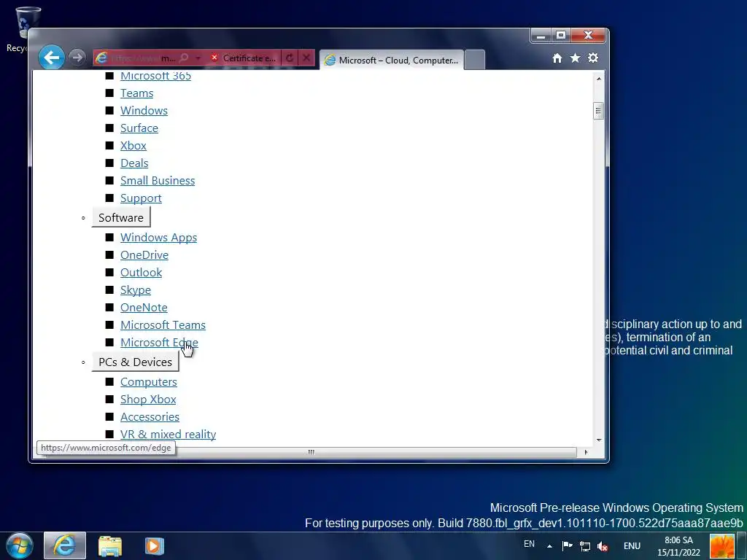Click the EN input language indicator
This screenshot has height=560, width=747.
[x=529, y=544]
